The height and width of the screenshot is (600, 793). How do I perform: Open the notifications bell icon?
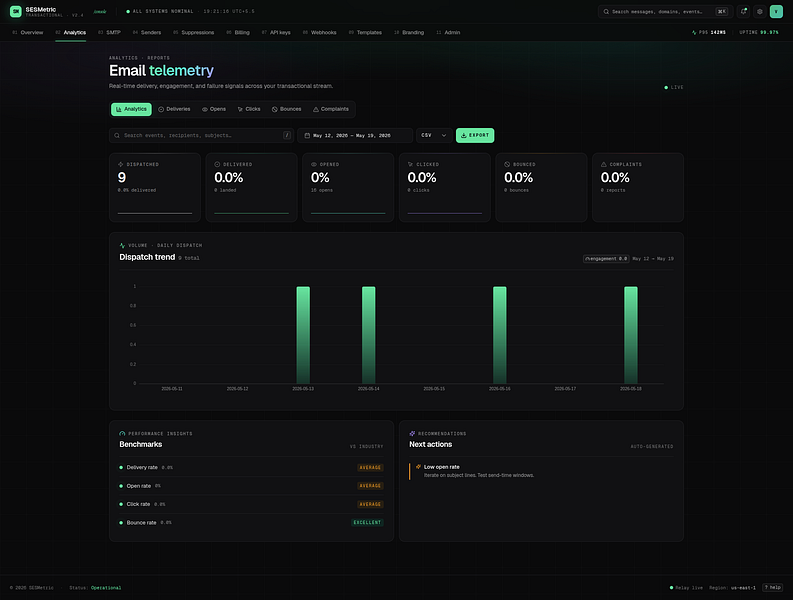click(743, 12)
